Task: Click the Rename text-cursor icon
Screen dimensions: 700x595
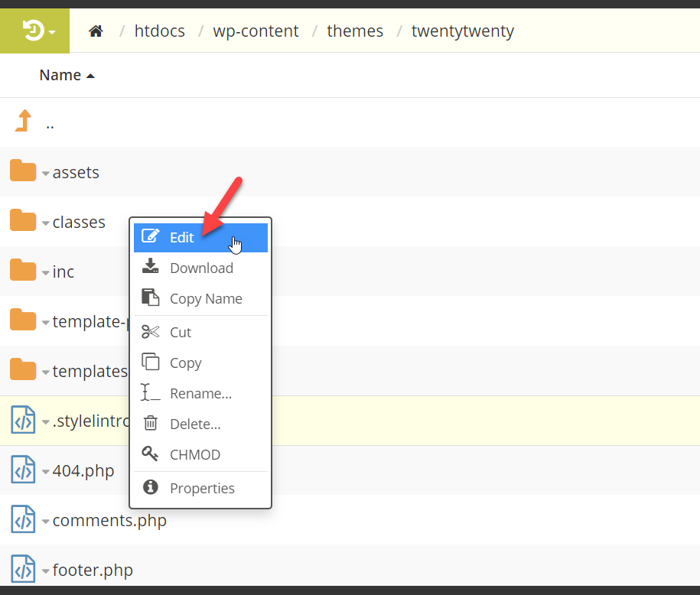Action: pos(151,392)
